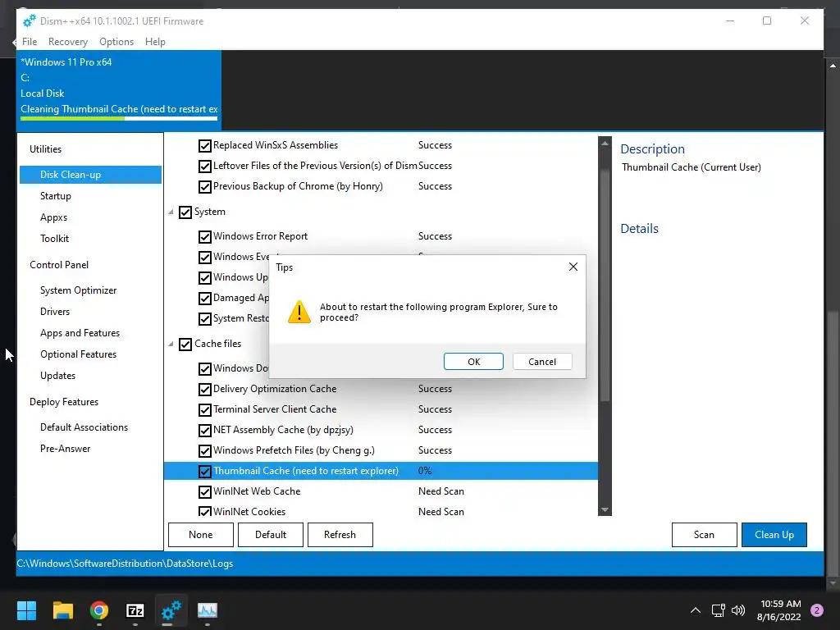
Task: Click the Refresh button
Action: pos(340,535)
